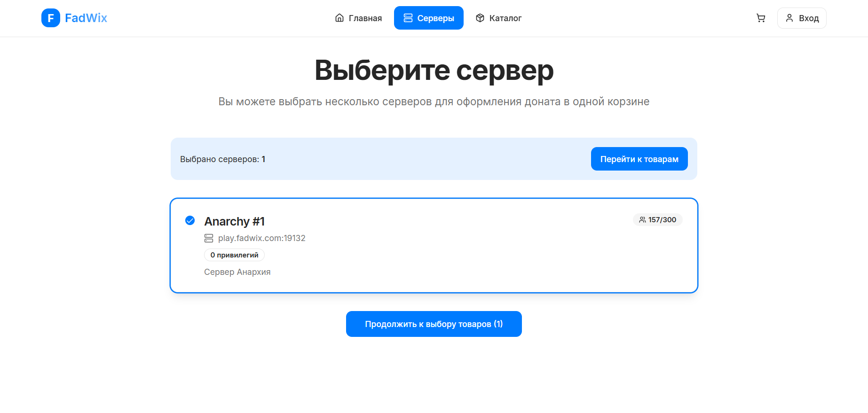Image resolution: width=868 pixels, height=413 pixels.
Task: Click the players icon in 157/300 badge
Action: pos(642,220)
